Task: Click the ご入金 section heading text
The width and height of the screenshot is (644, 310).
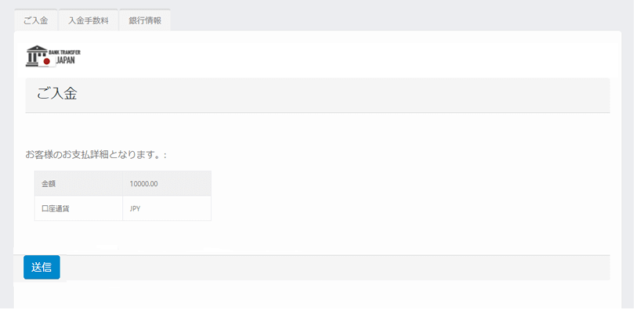Action: coord(56,94)
